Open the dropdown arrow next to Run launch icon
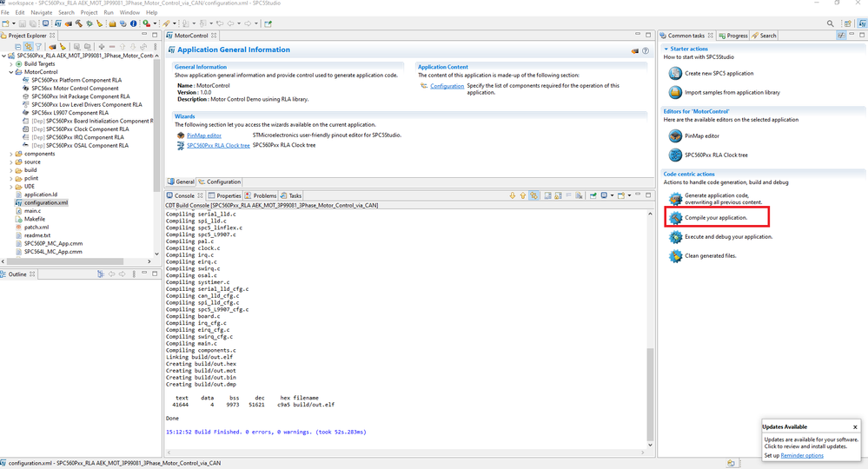This screenshot has width=868, height=469. tap(155, 23)
